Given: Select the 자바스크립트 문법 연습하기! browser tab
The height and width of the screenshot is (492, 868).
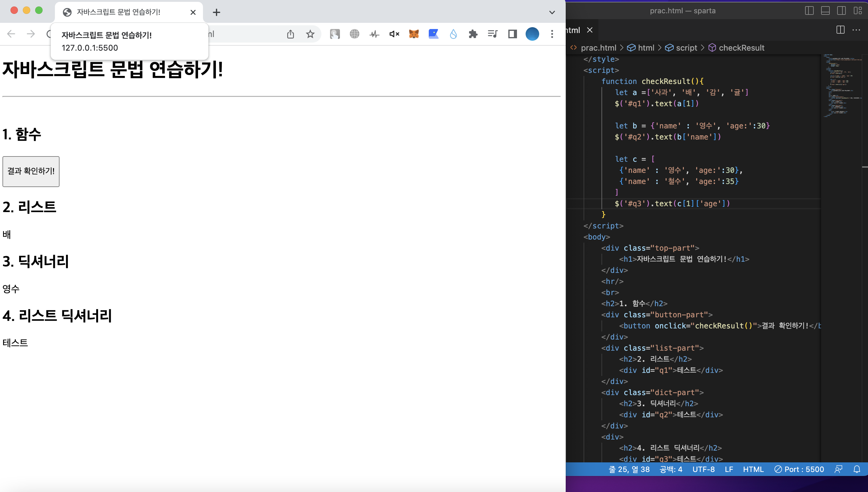Looking at the screenshot, I should point(129,12).
